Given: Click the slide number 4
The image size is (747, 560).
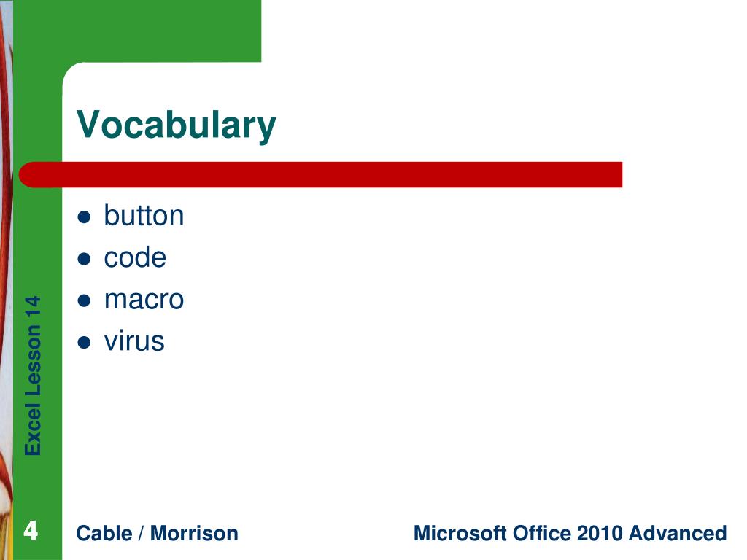Looking at the screenshot, I should pyautogui.click(x=31, y=531).
